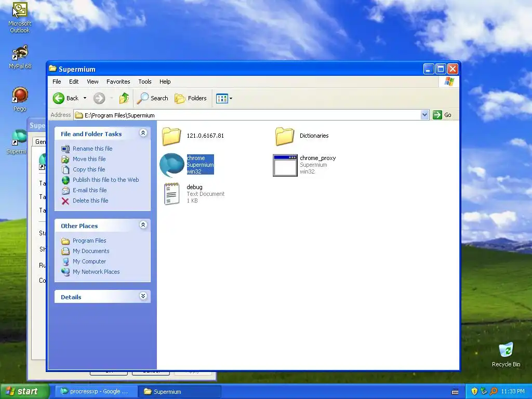Screen dimensions: 532x399
Task: Open the Favorites menu
Action: point(118,82)
